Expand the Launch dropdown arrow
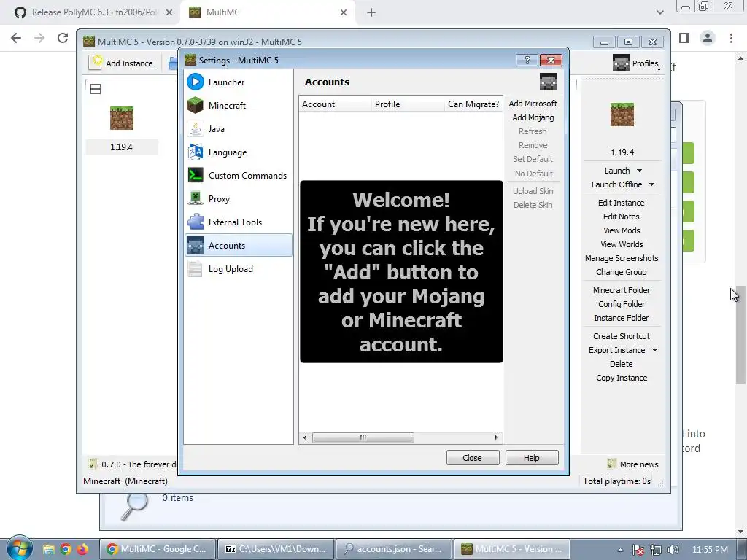 639,171
